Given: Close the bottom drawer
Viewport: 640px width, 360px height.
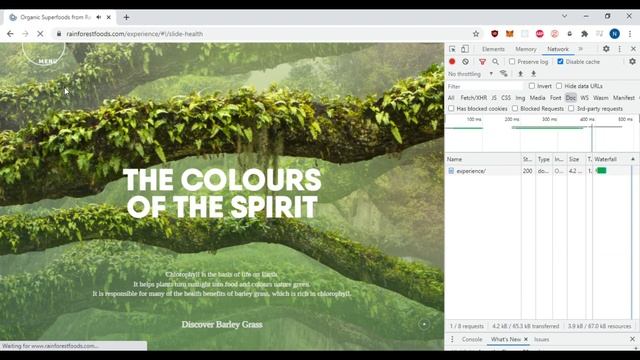Looking at the screenshot, I should click(x=632, y=339).
